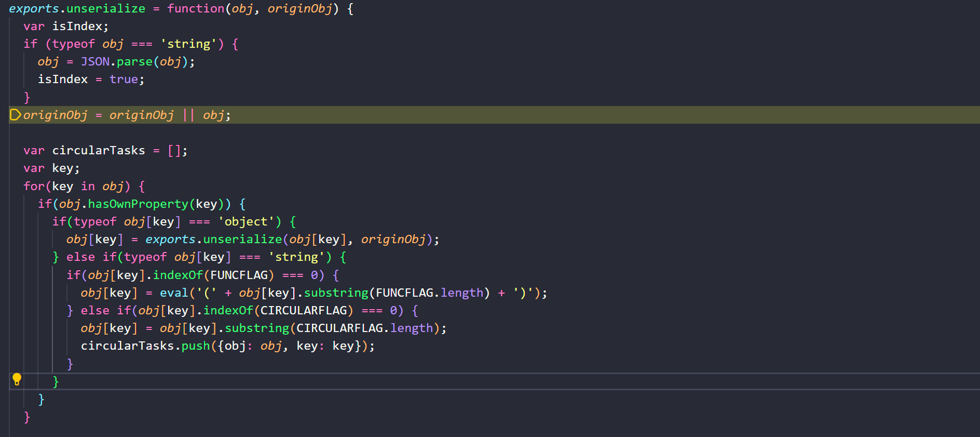Click 'hasOwnProperty' method call
This screenshot has width=980, height=437.
click(138, 204)
